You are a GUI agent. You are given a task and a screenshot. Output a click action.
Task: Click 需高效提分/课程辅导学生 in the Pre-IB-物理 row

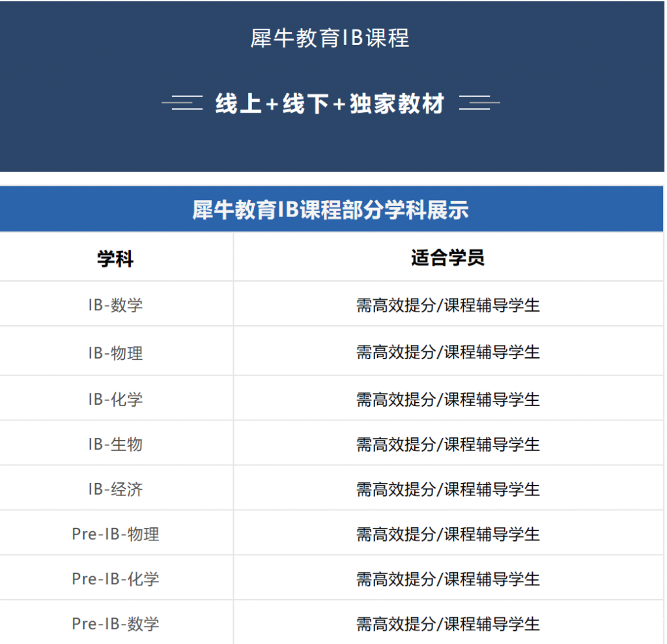[x=448, y=534]
